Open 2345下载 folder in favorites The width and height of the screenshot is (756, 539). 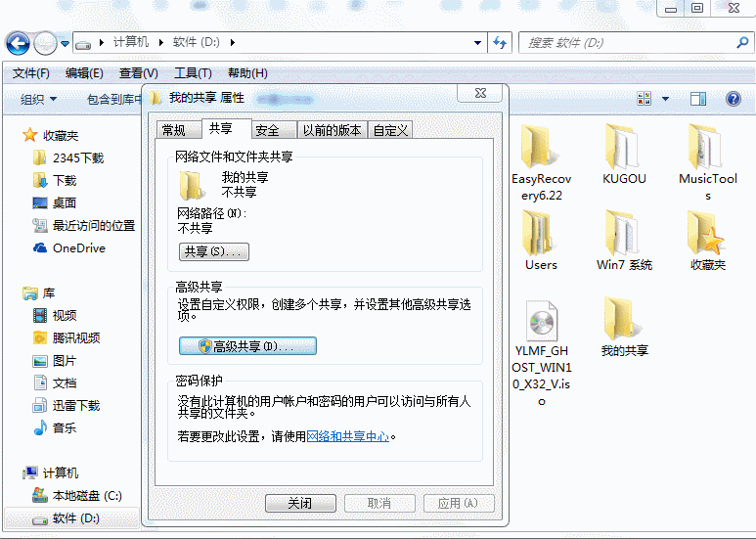[x=68, y=158]
